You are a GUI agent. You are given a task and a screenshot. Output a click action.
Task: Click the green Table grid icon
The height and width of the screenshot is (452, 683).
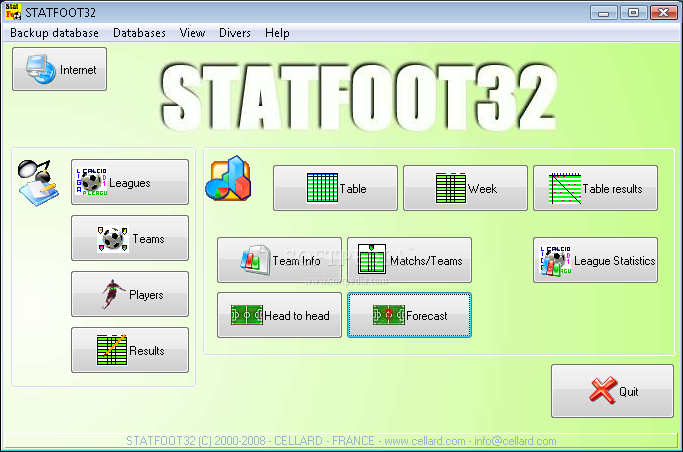click(x=322, y=188)
